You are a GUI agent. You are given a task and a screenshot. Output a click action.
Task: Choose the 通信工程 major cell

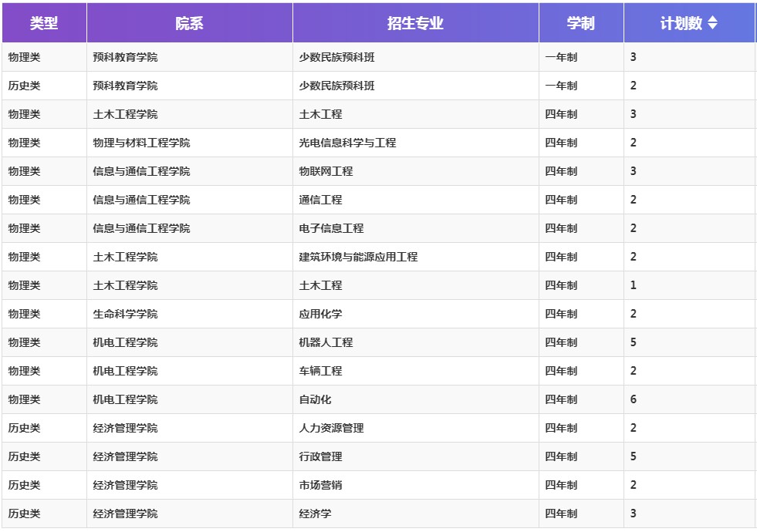click(320, 200)
